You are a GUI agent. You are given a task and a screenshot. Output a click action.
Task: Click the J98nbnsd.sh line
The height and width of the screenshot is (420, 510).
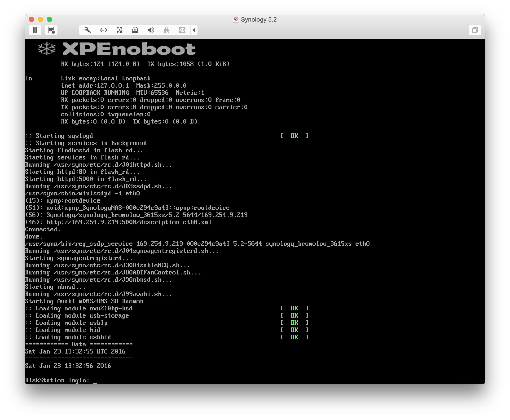pos(99,280)
